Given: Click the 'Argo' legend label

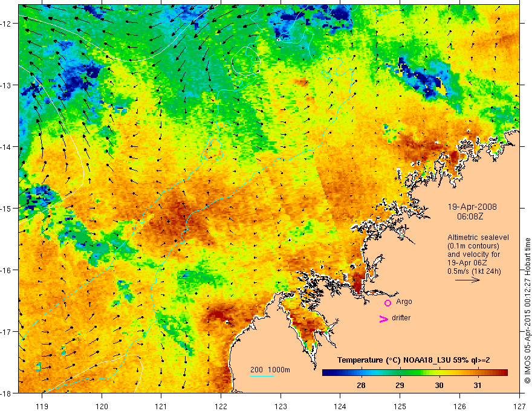Looking at the screenshot, I should 404,302.
